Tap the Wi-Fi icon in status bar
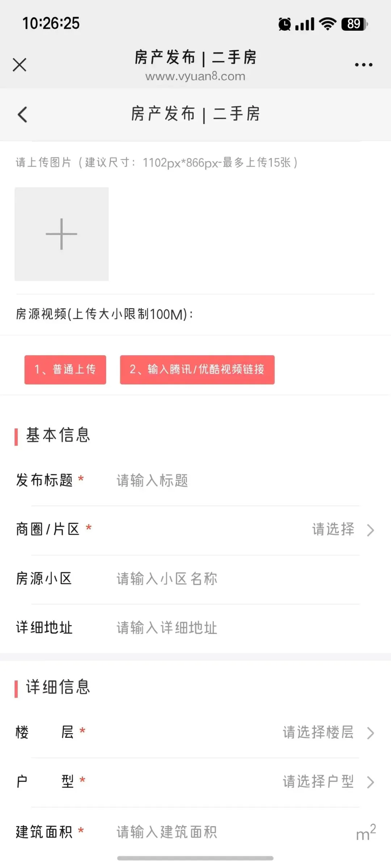This screenshot has height=868, width=391. [x=328, y=24]
